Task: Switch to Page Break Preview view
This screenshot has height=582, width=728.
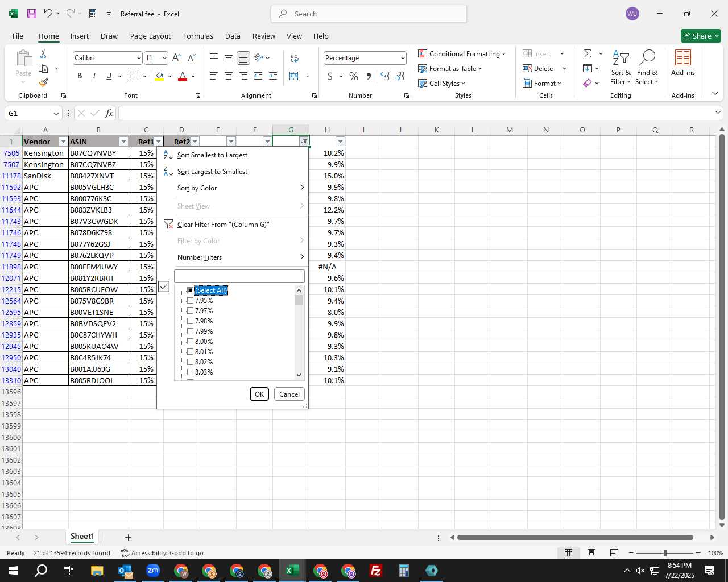Action: tap(614, 553)
